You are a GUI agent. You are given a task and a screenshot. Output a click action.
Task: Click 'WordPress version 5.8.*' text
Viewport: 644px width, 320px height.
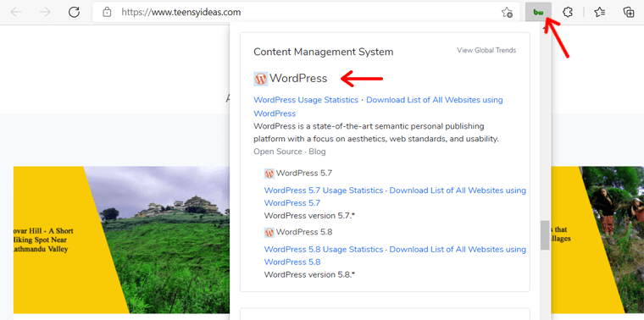click(x=309, y=274)
